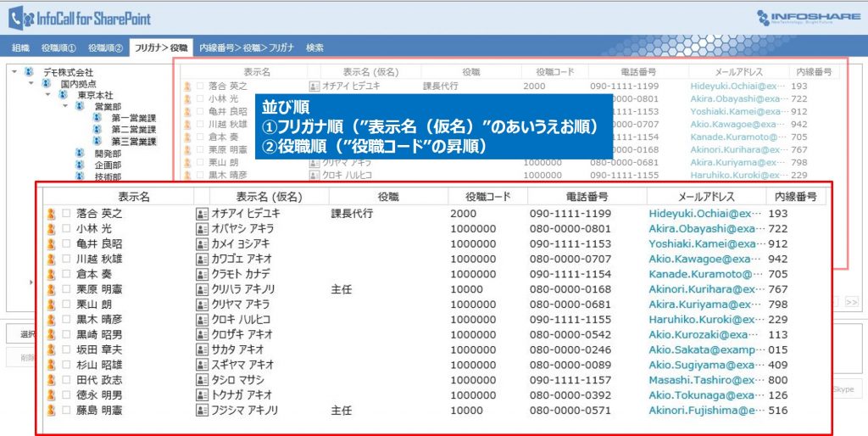The width and height of the screenshot is (868, 436).
Task: Click the organization icon next to 第一営業課
Action: pos(97,118)
